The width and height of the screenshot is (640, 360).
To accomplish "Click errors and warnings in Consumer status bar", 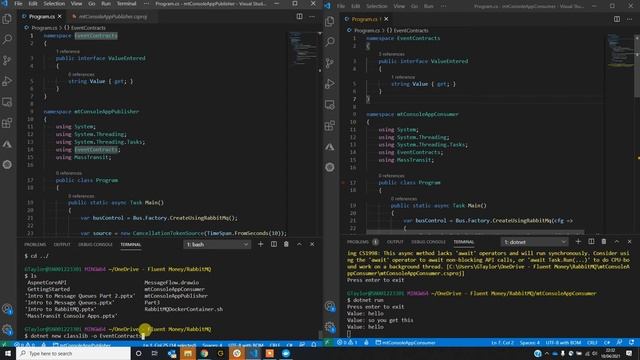I will pos(347,342).
